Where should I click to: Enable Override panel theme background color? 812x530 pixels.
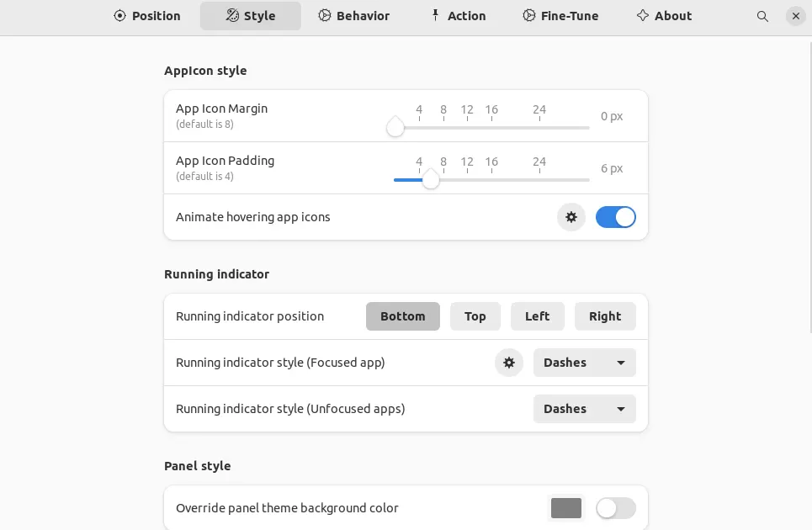615,508
